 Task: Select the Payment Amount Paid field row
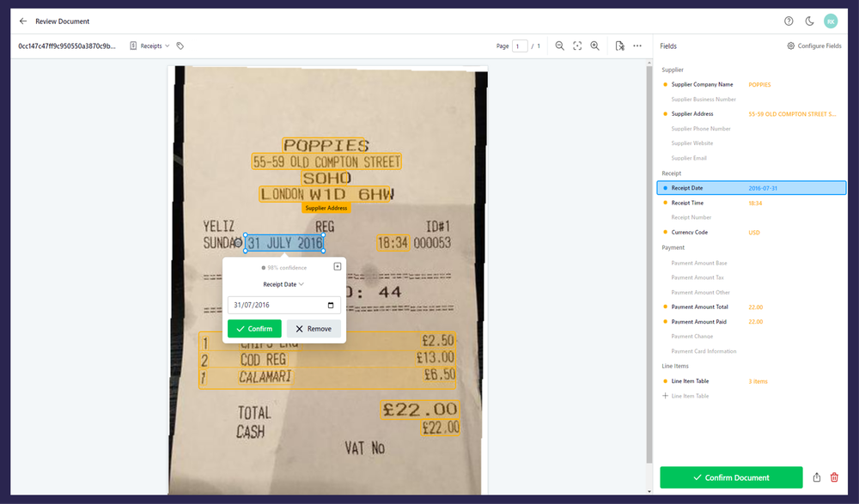tap(752, 322)
